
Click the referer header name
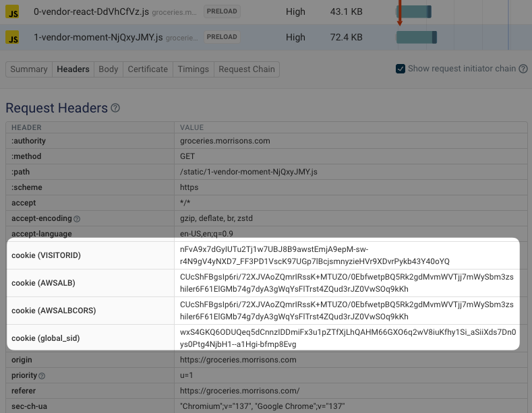[x=24, y=391]
